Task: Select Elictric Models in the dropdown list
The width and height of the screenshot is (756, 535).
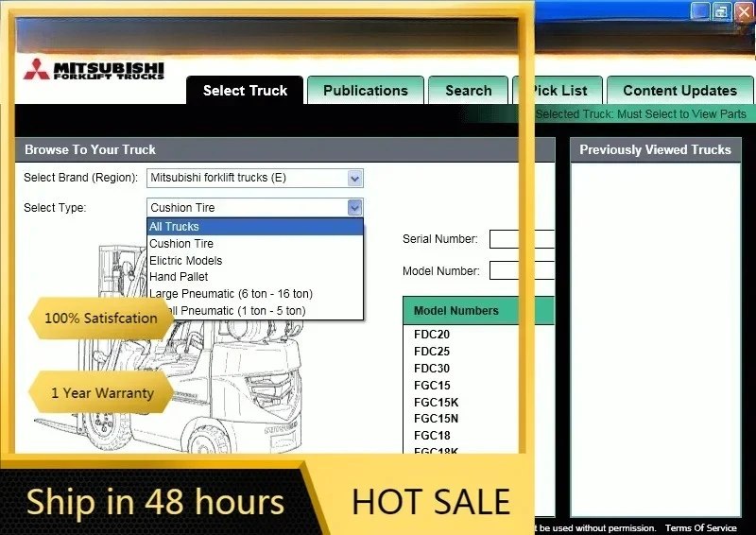Action: pos(255,260)
